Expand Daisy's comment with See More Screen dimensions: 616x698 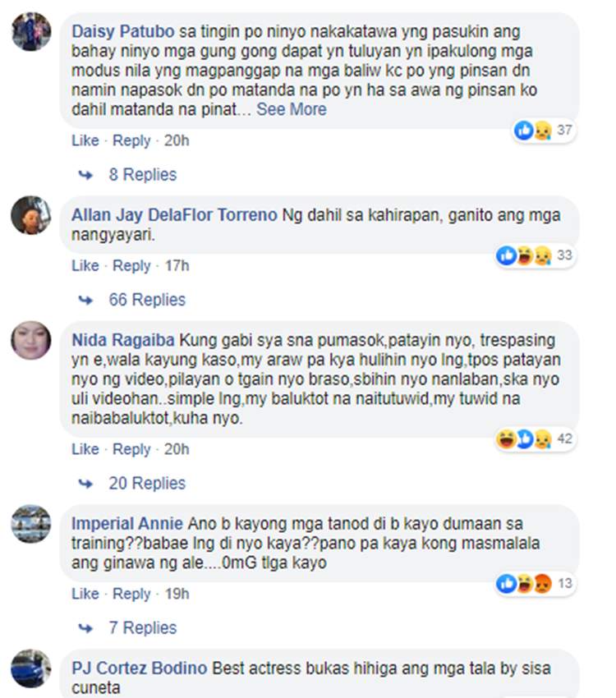coord(291,109)
